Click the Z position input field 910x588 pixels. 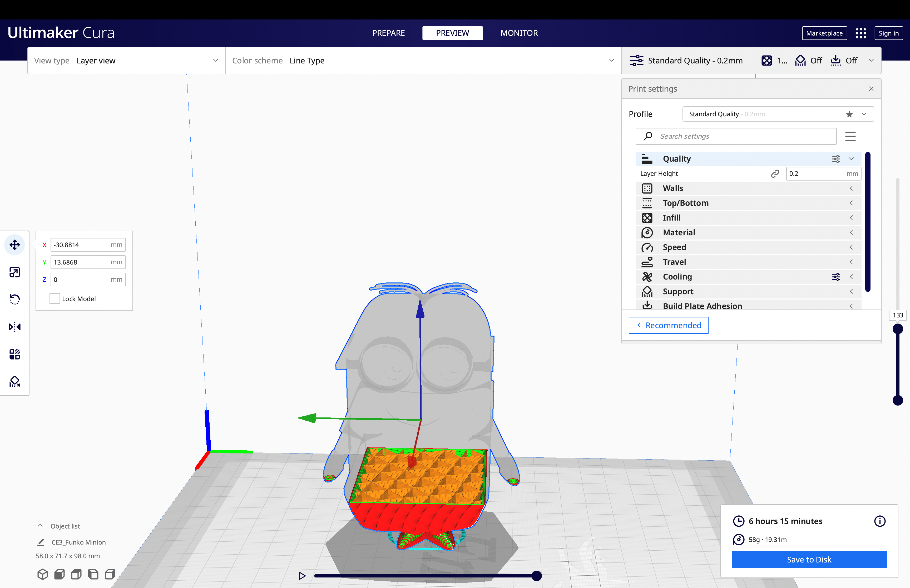88,280
